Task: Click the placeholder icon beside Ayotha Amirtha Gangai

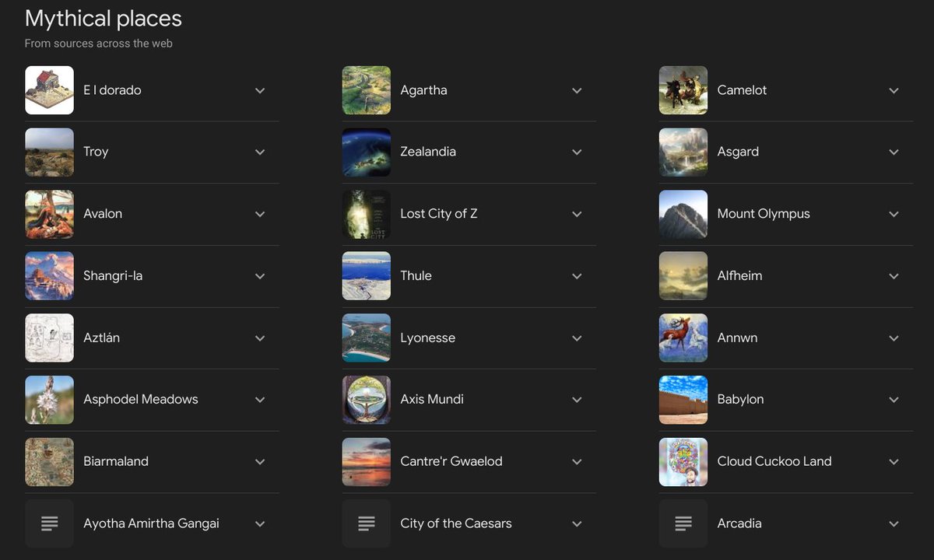Action: [x=49, y=523]
